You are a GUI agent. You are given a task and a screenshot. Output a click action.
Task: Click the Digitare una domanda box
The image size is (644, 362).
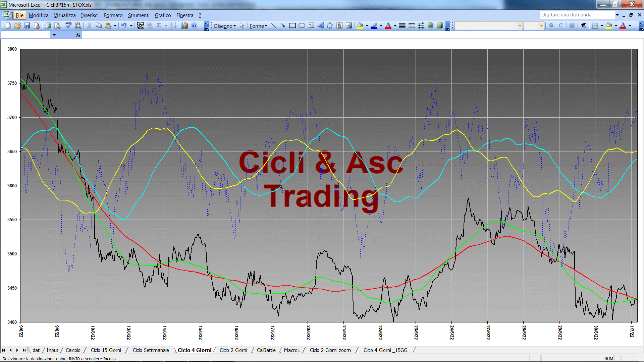pyautogui.click(x=577, y=15)
